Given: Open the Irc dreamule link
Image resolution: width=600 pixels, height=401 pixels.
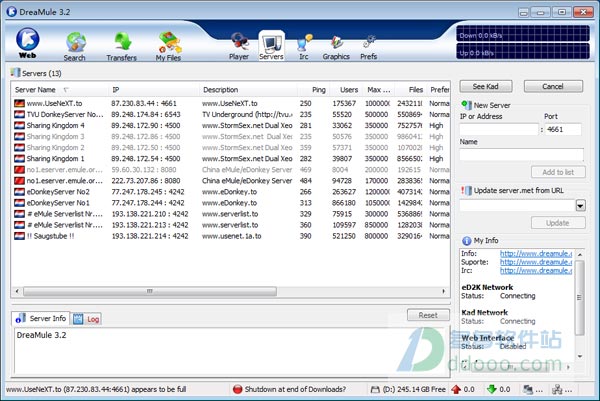Looking at the screenshot, I should tap(536, 271).
